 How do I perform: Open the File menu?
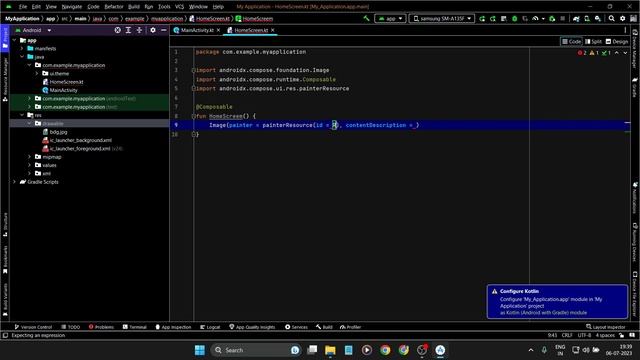[23, 7]
